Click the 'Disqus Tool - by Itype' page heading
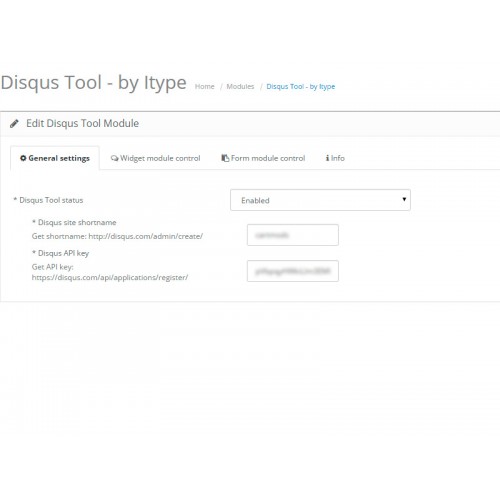500x500 pixels. (x=94, y=83)
